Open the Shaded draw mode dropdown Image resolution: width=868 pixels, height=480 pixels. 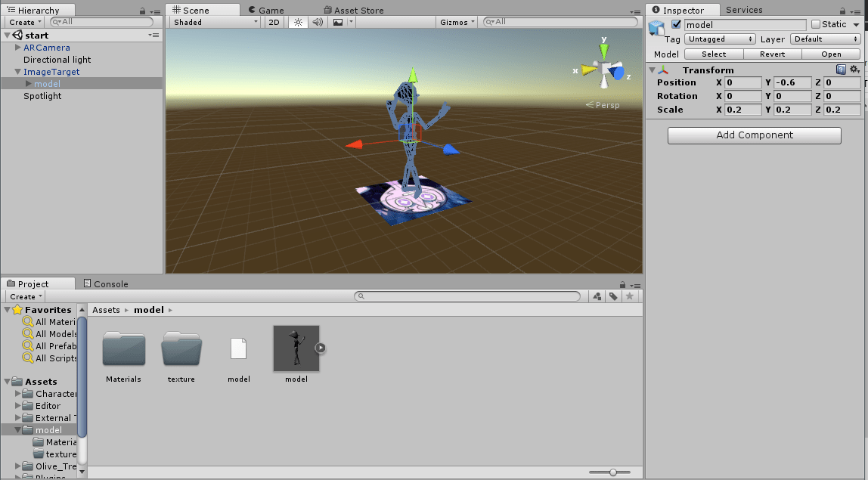(215, 22)
